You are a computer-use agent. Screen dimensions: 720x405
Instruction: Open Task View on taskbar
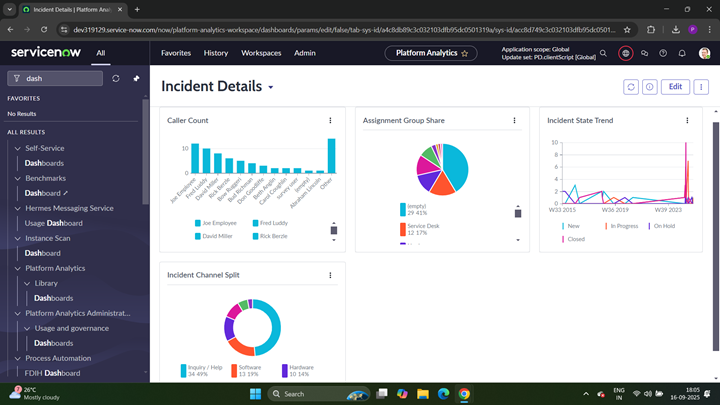(382, 394)
